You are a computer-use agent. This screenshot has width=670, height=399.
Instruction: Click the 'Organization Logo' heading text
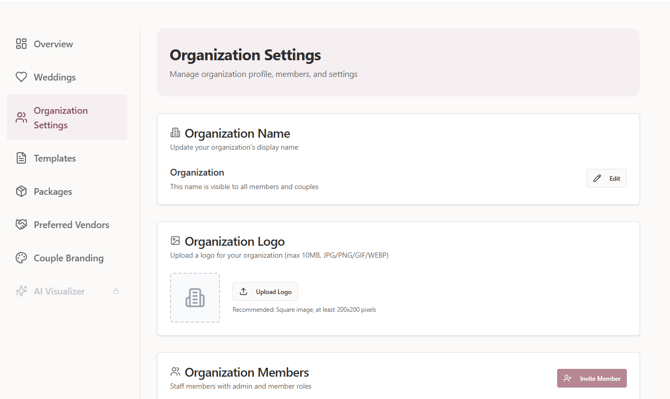pos(235,241)
